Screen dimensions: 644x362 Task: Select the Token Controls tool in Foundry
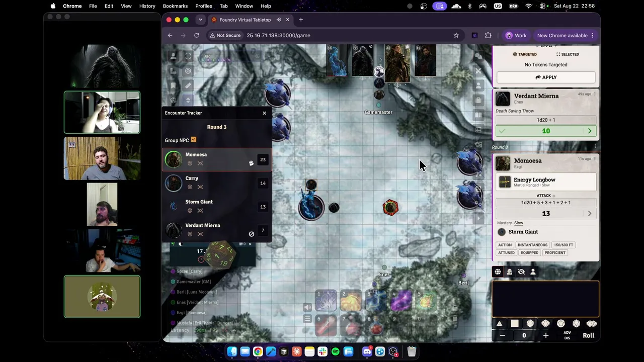pyautogui.click(x=173, y=56)
